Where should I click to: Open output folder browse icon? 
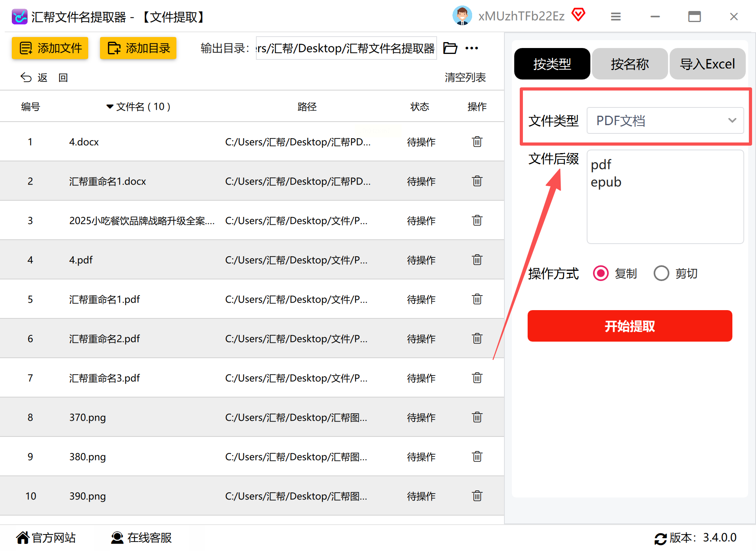click(x=450, y=48)
